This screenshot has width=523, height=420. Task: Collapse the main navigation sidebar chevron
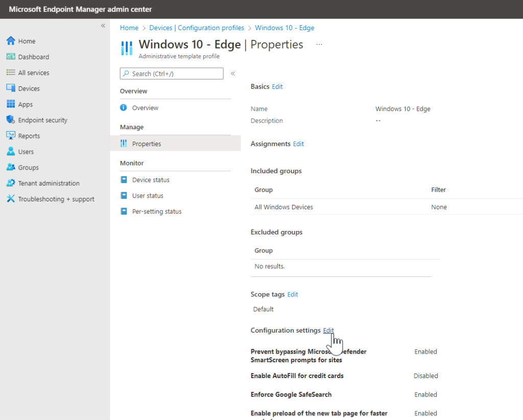(x=103, y=25)
